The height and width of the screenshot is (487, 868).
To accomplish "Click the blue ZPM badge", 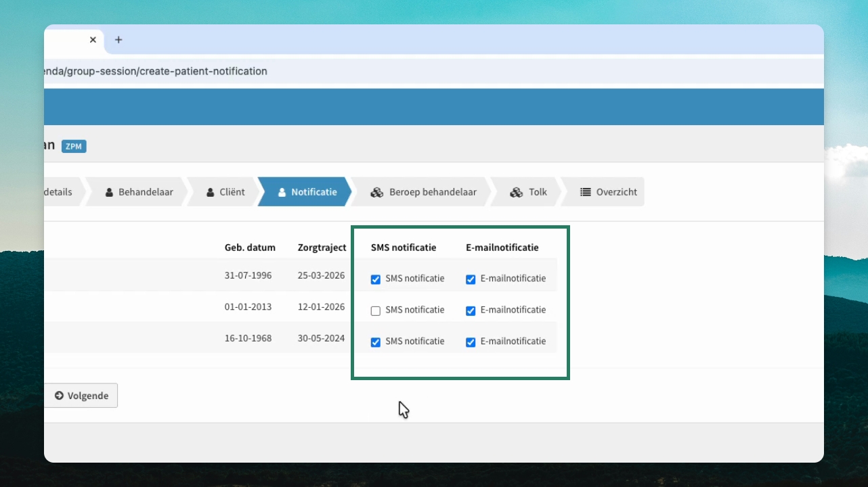I will pos(74,146).
